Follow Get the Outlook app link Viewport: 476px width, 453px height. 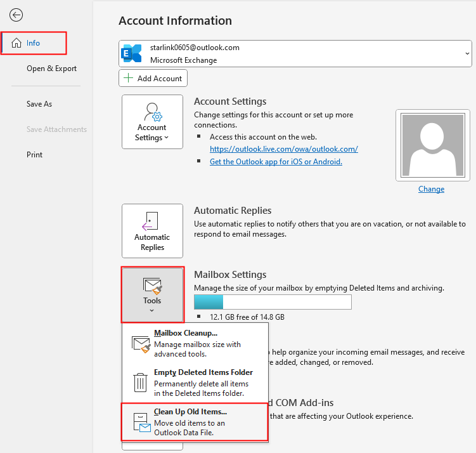(276, 162)
